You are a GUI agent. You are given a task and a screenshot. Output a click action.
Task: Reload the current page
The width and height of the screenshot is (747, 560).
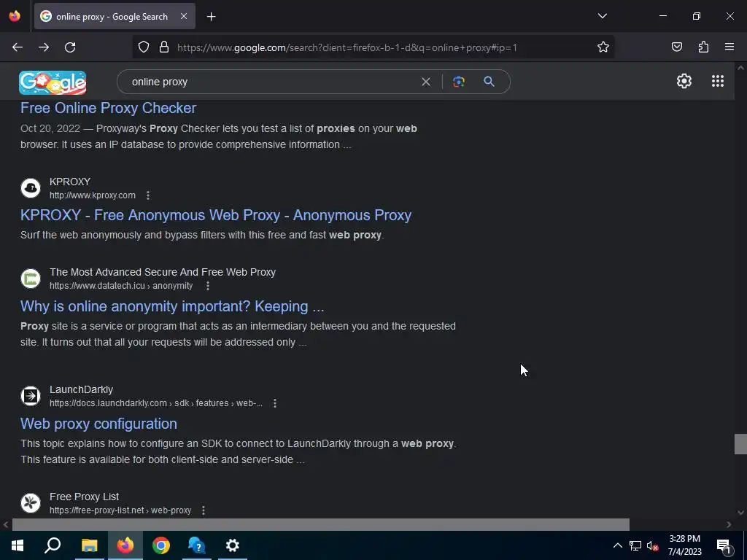[x=70, y=47]
